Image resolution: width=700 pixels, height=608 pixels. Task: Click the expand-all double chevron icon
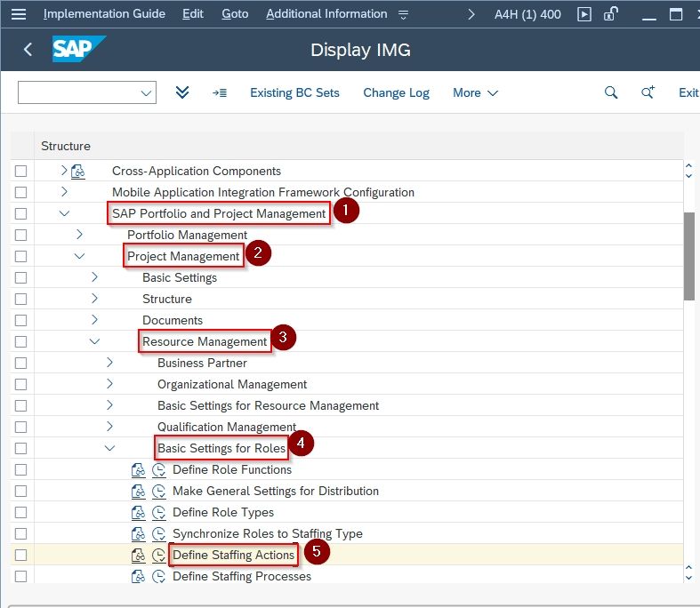[182, 92]
